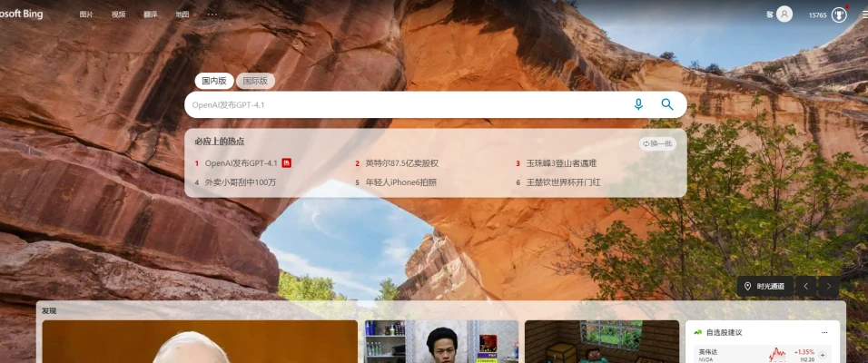
Task: Click the 自选股建议 card title
Action: click(x=724, y=332)
